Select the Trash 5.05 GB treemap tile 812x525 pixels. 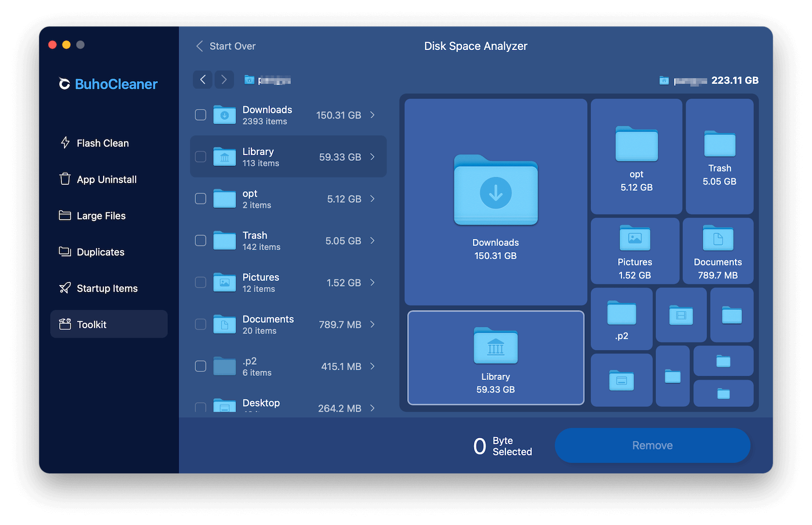point(720,156)
